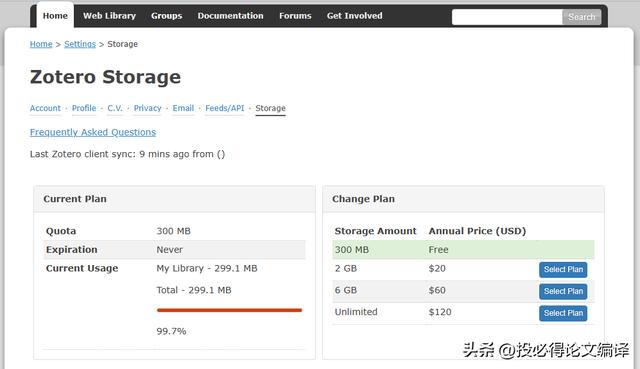Image resolution: width=640 pixels, height=369 pixels.
Task: Go to the C.V. settings page
Action: pyautogui.click(x=115, y=108)
